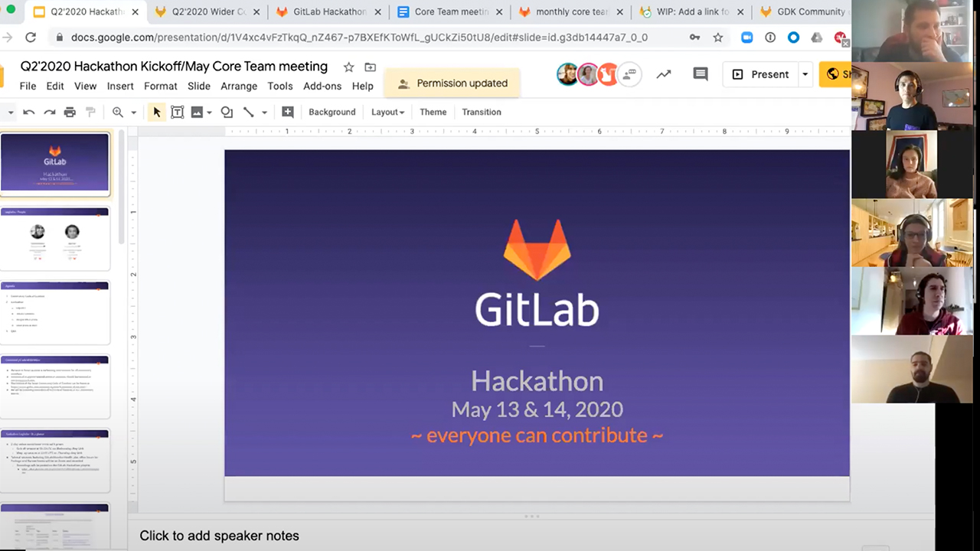Close the Core Team meeting tab
The height and width of the screenshot is (551, 980).
[x=498, y=12]
